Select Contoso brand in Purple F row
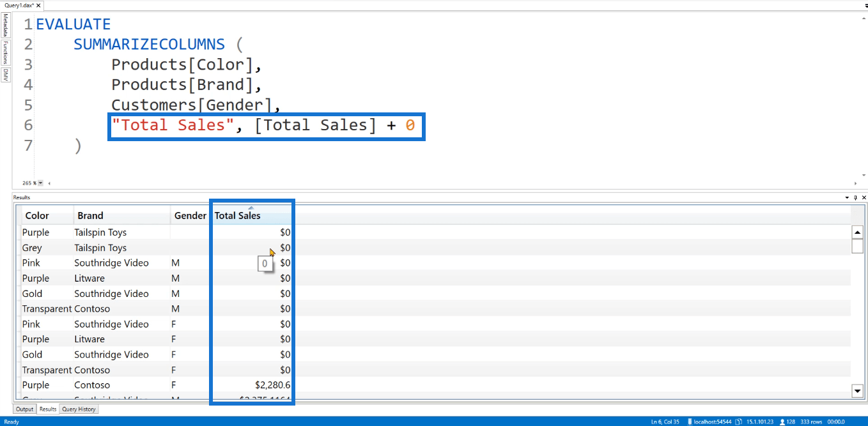The image size is (868, 426). pos(92,385)
